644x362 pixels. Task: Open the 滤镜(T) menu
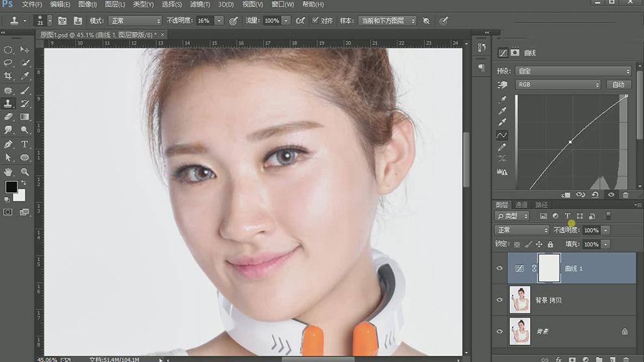(x=200, y=5)
